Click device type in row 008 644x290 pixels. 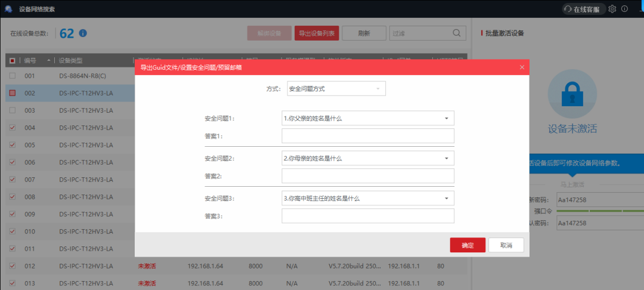coord(86,197)
